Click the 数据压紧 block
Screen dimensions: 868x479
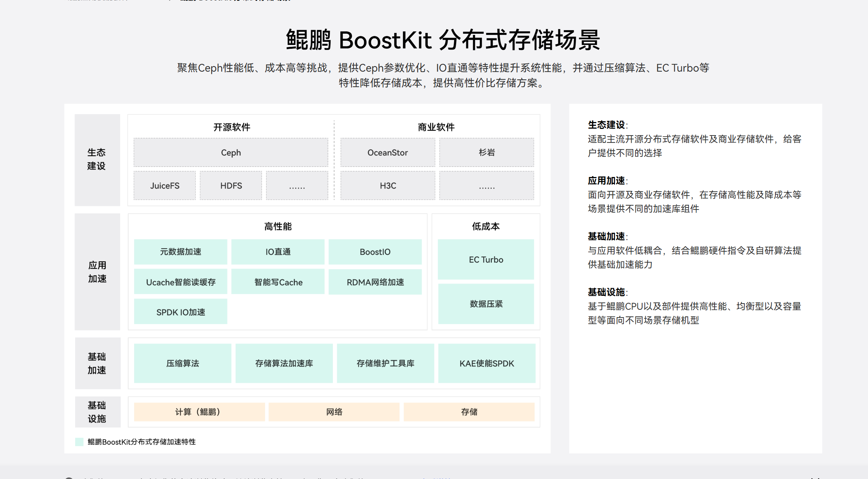(x=486, y=304)
